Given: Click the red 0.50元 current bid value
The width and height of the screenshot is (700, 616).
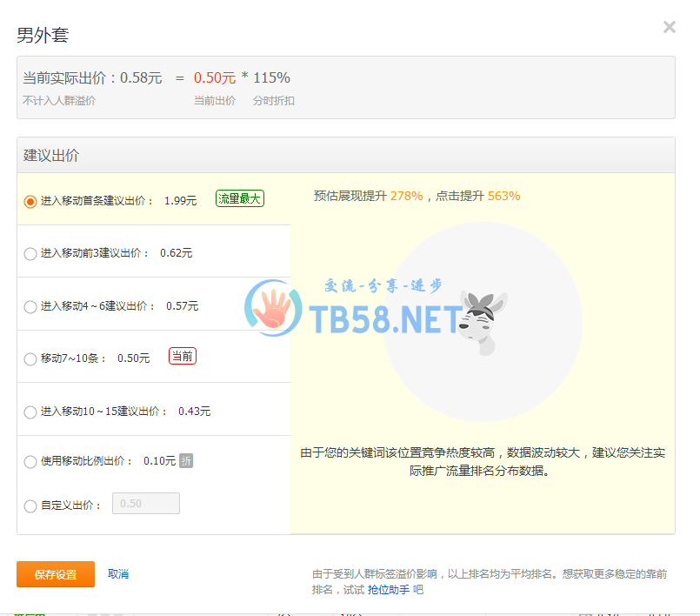Looking at the screenshot, I should (214, 78).
